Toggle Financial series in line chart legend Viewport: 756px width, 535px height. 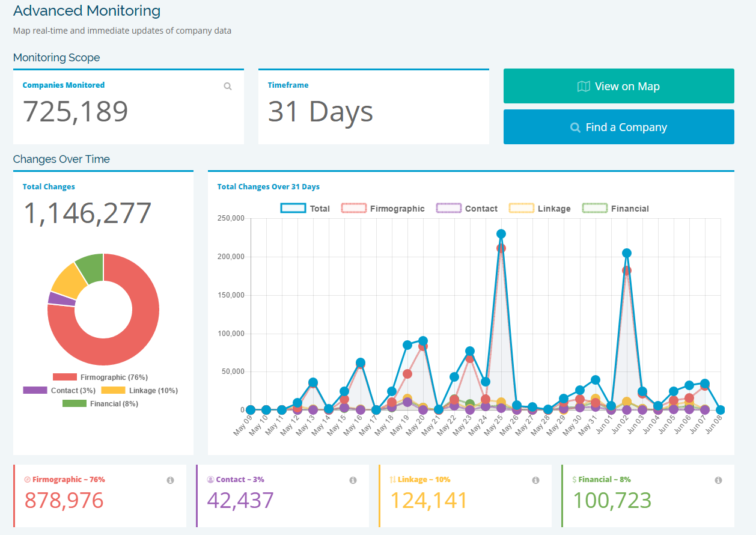pyautogui.click(x=615, y=209)
